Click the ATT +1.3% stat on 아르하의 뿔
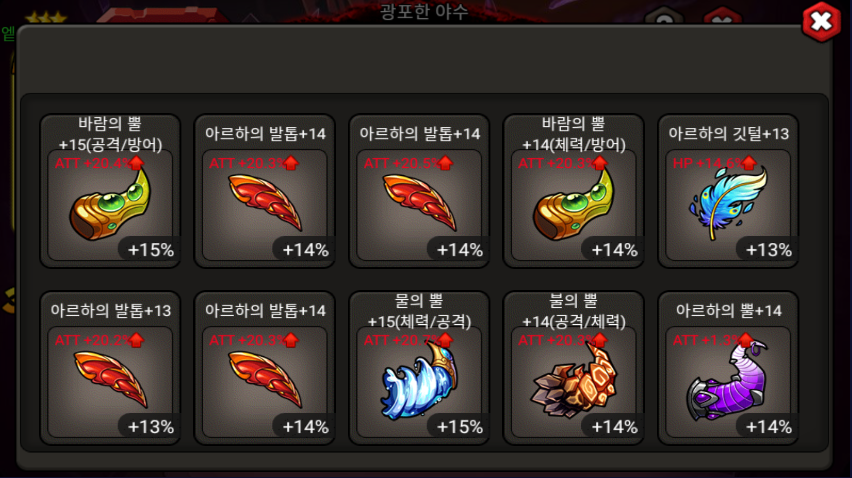Image resolution: width=852 pixels, height=478 pixels. coord(707,340)
